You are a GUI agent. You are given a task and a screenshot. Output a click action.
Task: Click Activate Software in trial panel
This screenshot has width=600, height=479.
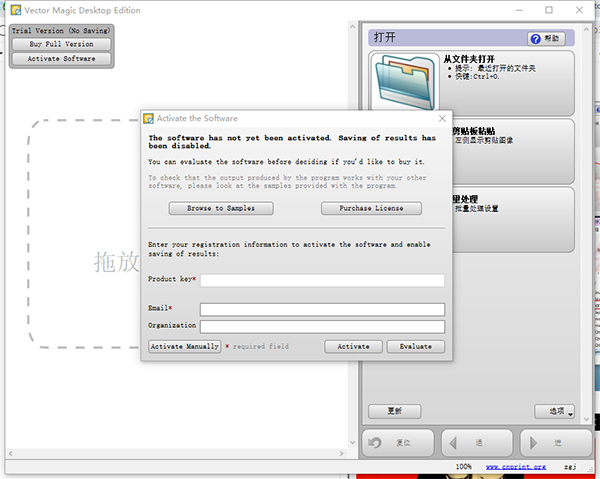(61, 59)
